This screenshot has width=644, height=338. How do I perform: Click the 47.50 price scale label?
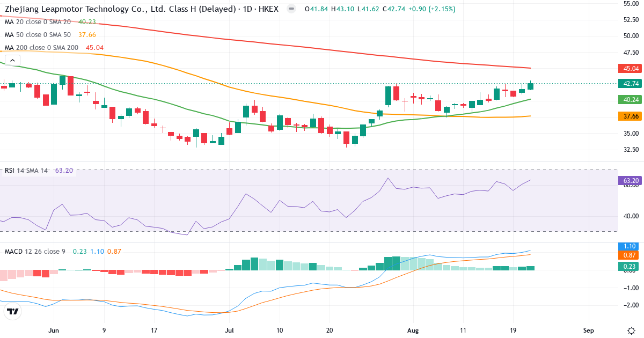coord(630,53)
